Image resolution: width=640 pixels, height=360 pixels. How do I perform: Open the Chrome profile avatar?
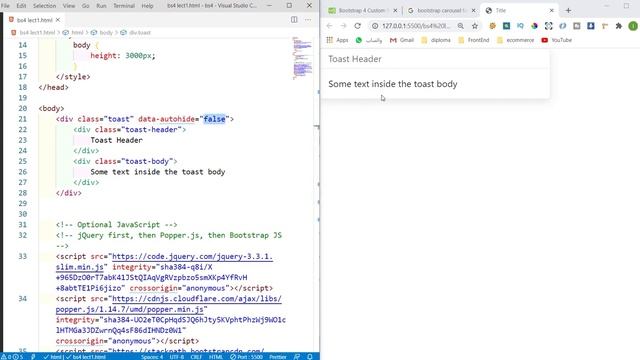tap(633, 26)
